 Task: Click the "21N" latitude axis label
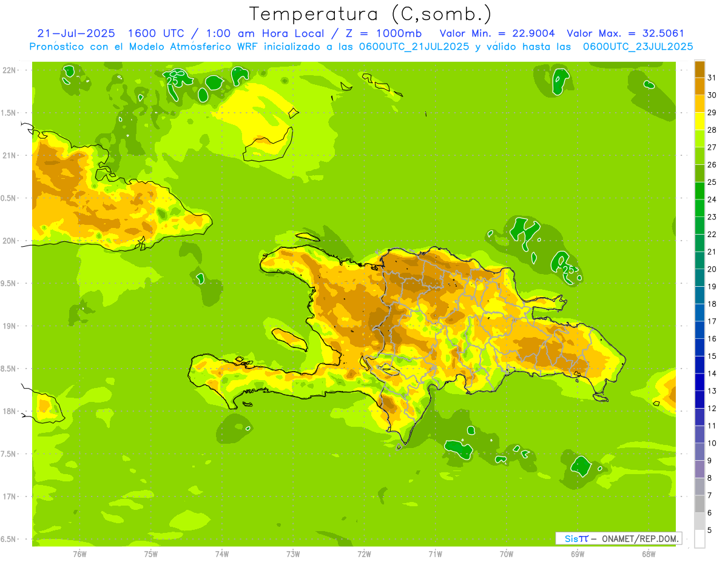click(10, 155)
